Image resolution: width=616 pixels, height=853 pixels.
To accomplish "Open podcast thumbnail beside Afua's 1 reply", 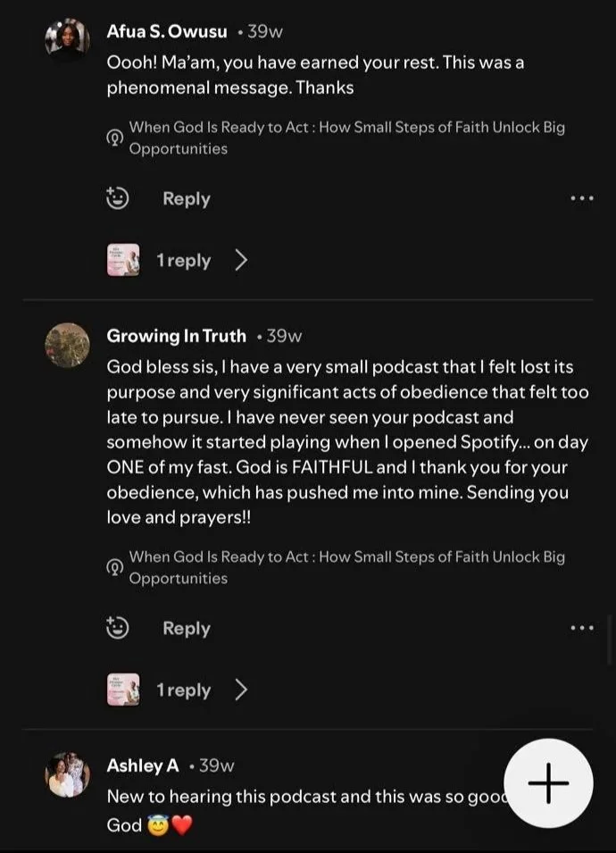I will 123,260.
